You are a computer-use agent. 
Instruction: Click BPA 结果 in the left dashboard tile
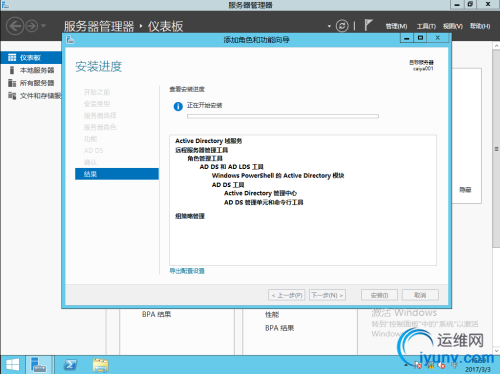click(156, 314)
